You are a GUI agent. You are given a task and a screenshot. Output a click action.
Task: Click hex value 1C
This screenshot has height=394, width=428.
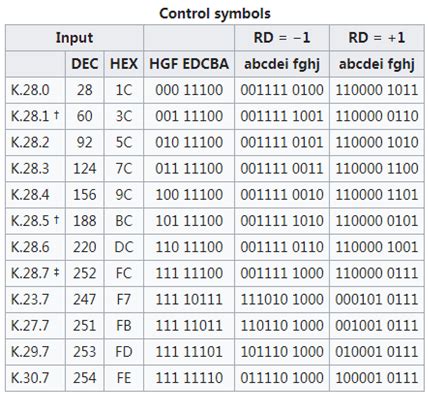(x=124, y=90)
